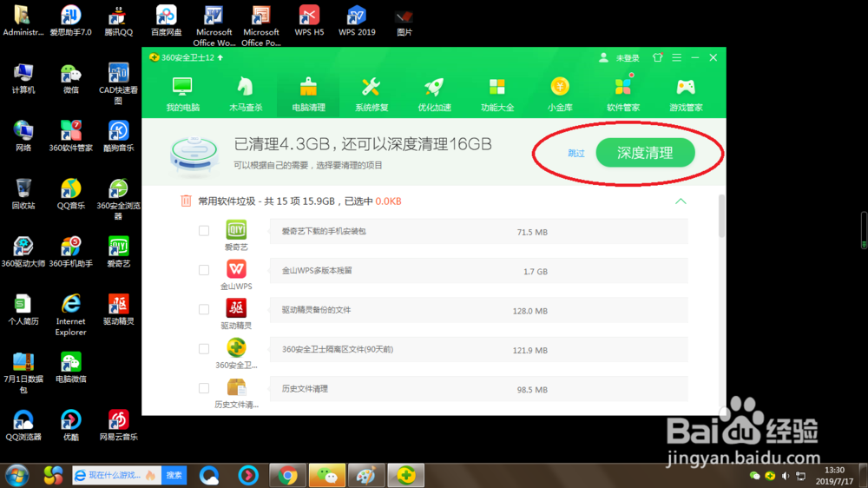Viewport: 868px width, 488px height.
Task: Open 功能大全 tab
Action: 497,94
